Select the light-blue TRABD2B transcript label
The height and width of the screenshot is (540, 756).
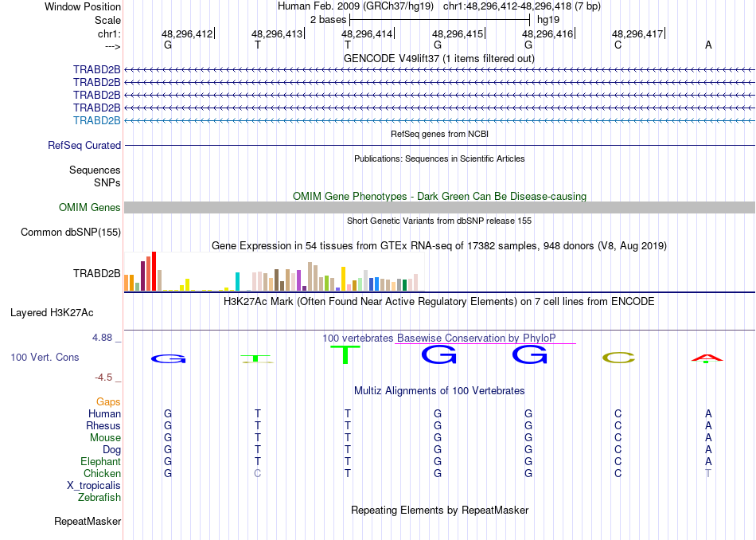pos(96,120)
